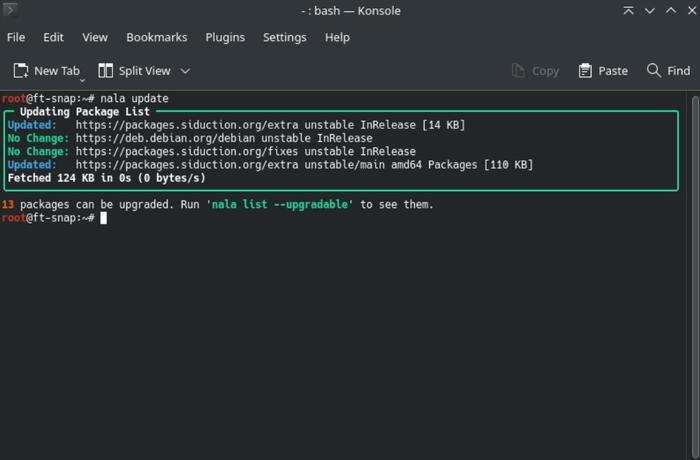Open Find with the magnifier icon
The height and width of the screenshot is (460, 700).
(x=654, y=71)
